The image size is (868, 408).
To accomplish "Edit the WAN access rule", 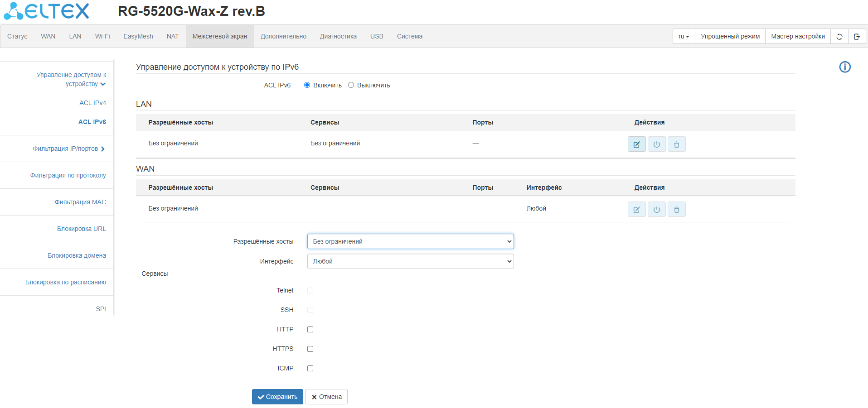I will pos(636,210).
